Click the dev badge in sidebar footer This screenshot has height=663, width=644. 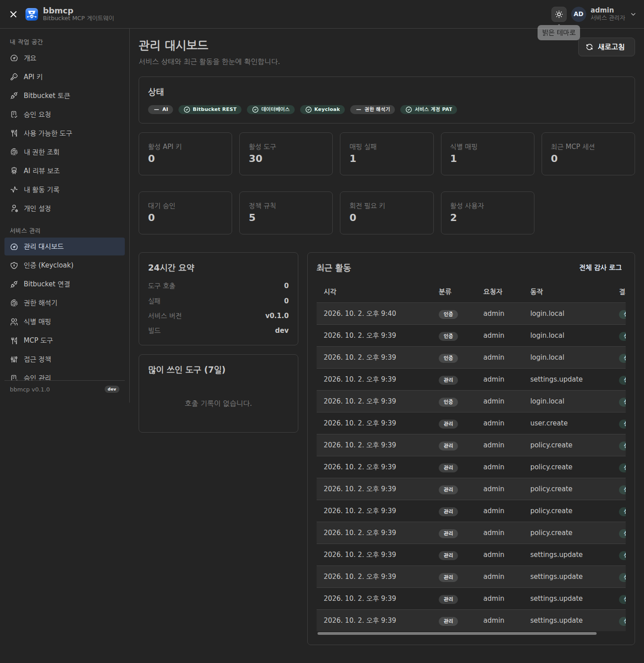pyautogui.click(x=112, y=389)
